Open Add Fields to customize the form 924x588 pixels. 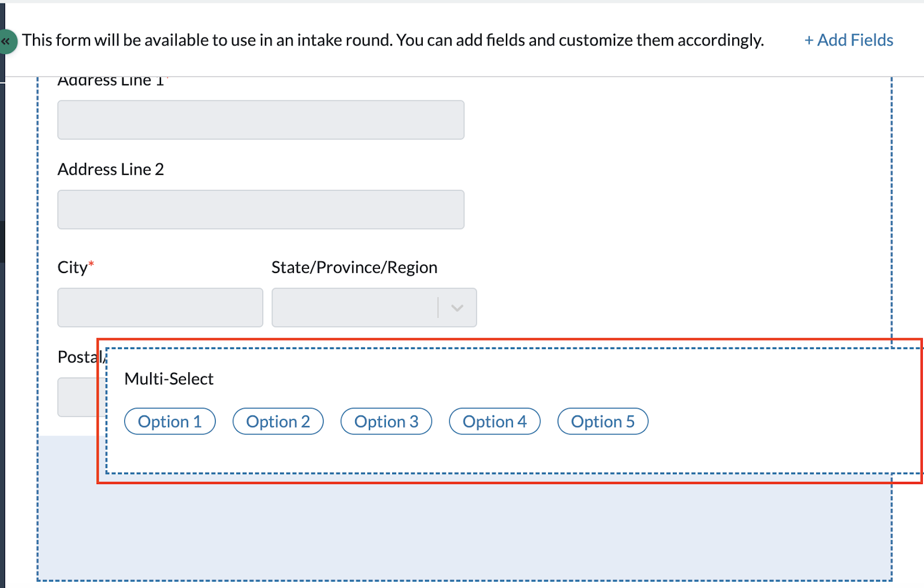tap(848, 40)
